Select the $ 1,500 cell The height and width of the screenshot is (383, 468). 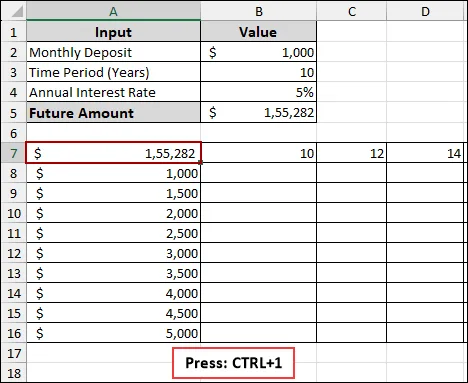(113, 193)
